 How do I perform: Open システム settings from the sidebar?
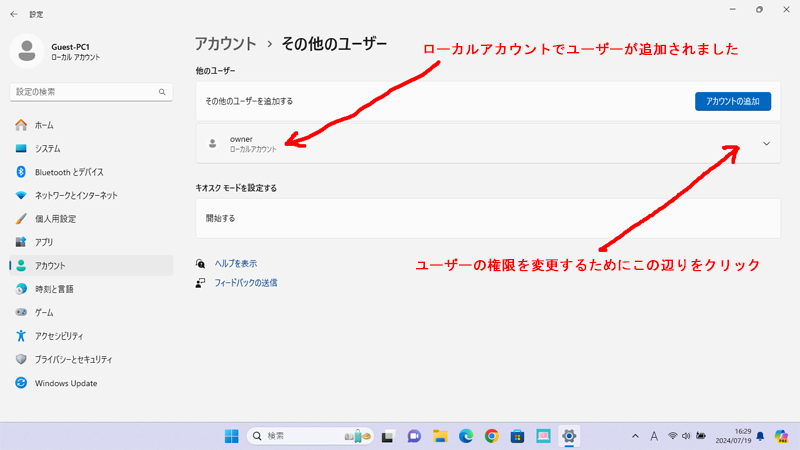[x=47, y=149]
